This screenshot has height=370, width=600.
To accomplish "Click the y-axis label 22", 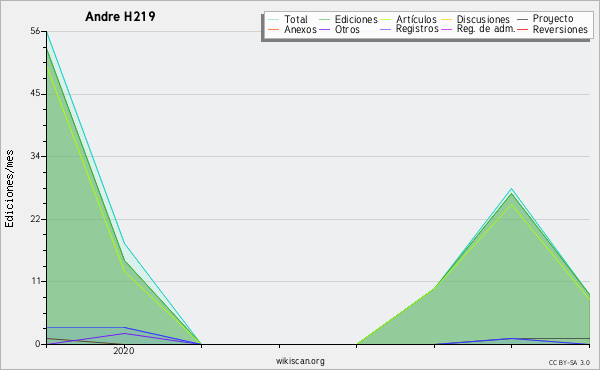I will [35, 219].
